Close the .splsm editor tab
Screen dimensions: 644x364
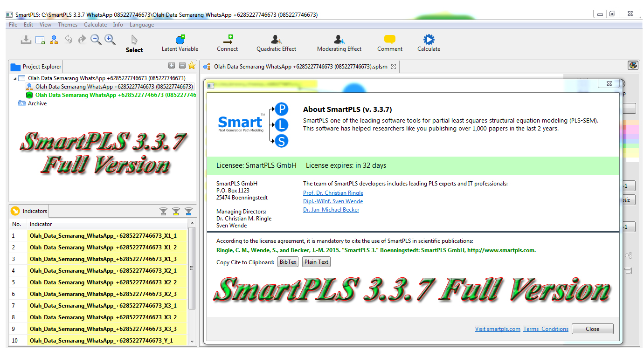393,67
